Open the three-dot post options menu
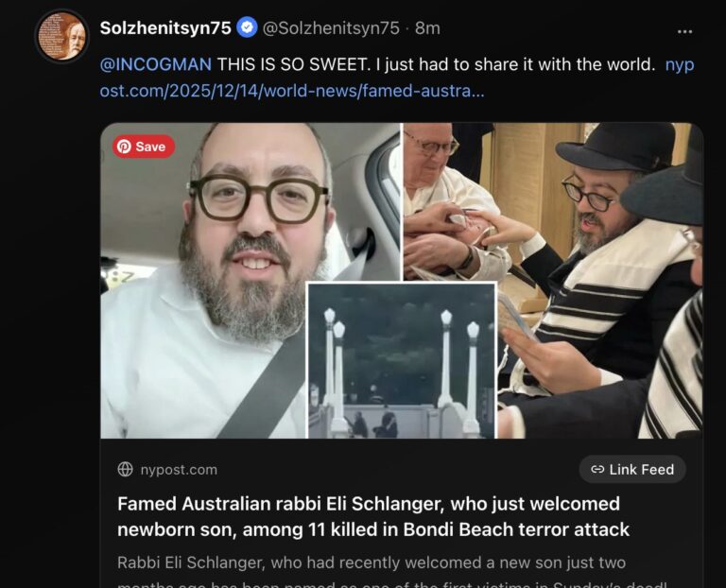This screenshot has width=726, height=588. pos(684,31)
